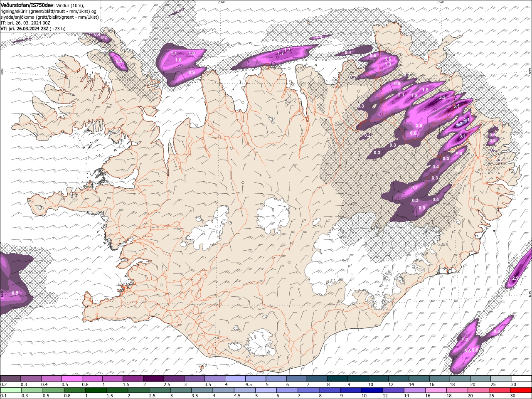Pick the snow legend swatch between 3 and 3.5

[x=194, y=379]
